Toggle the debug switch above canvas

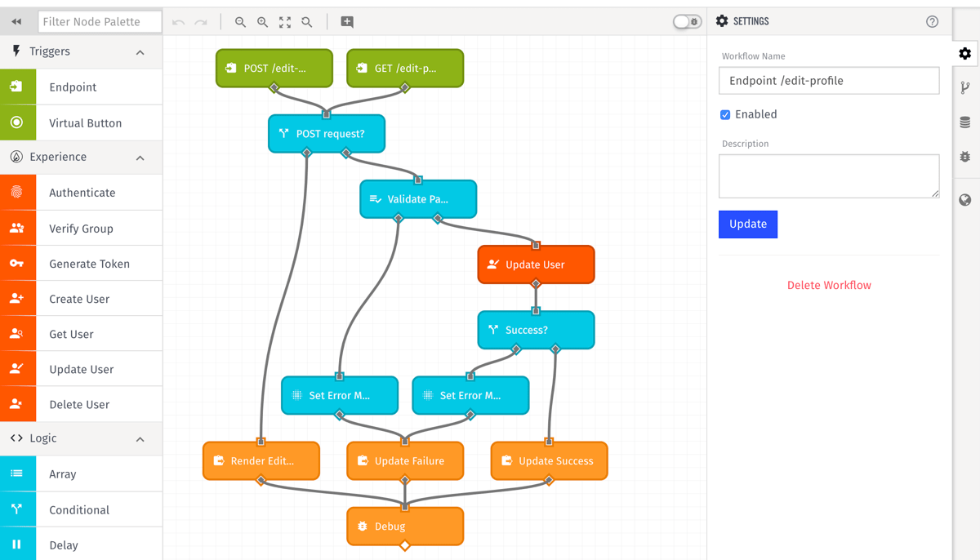(687, 22)
